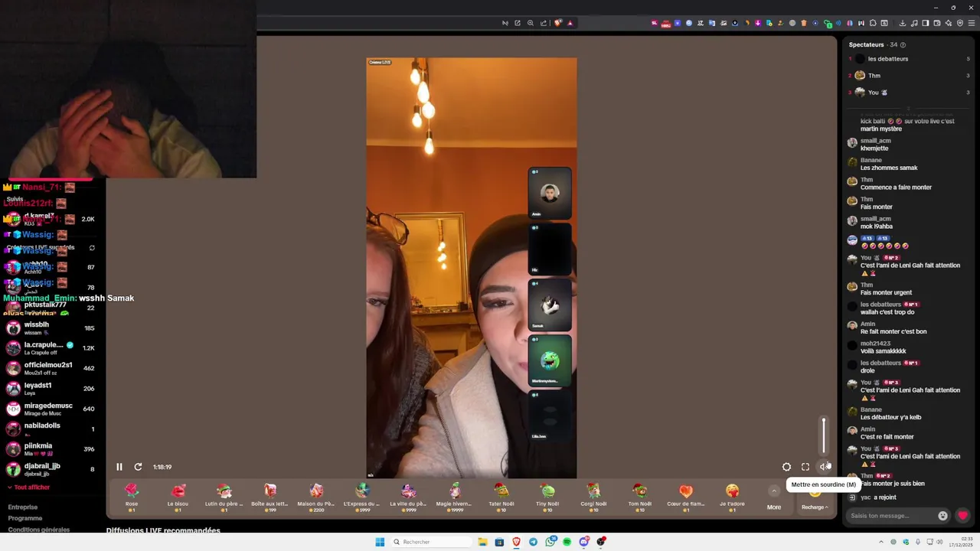
Task: Send the Cœur de flamme gift
Action: [x=686, y=497]
